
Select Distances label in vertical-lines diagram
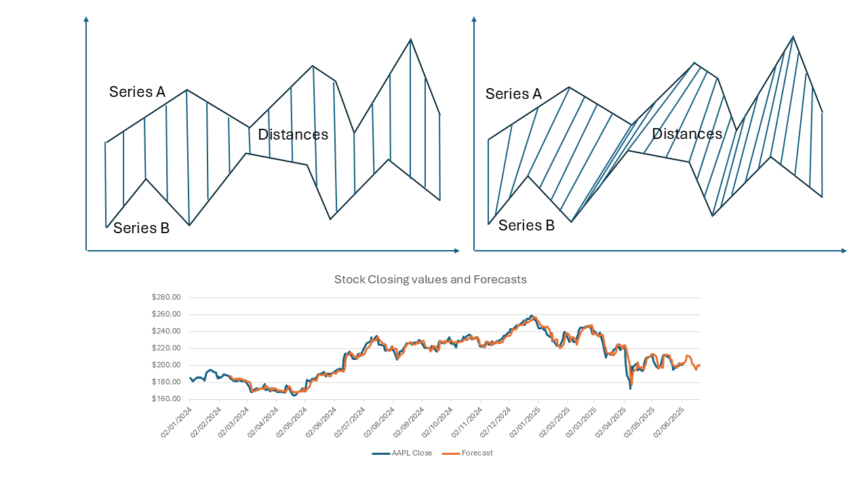293,135
